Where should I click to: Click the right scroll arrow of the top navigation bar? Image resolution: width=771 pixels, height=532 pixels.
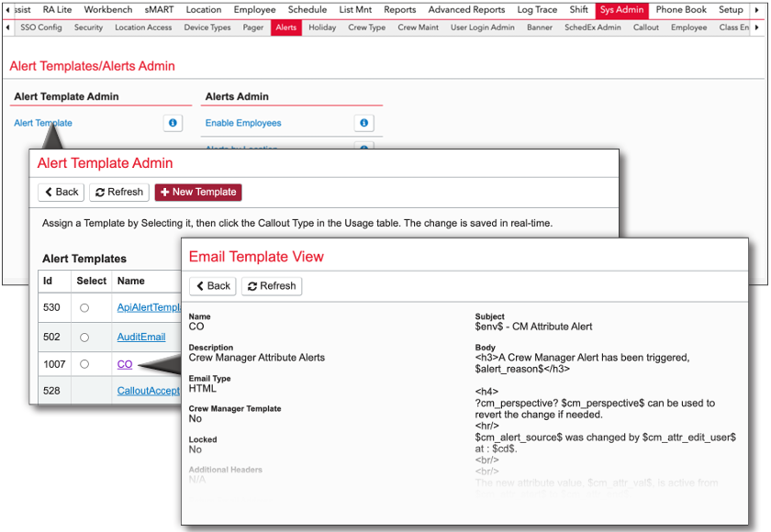click(756, 10)
